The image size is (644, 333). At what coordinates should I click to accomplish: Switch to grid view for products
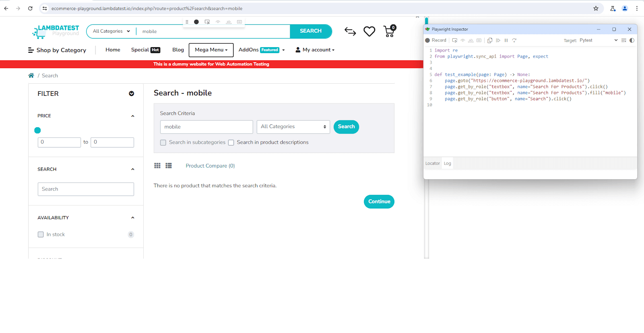click(x=157, y=165)
